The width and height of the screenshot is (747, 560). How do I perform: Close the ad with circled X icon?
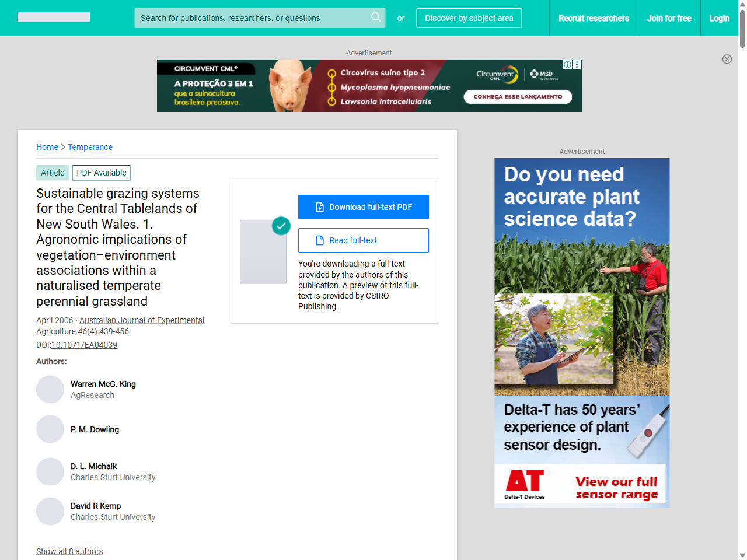click(727, 59)
